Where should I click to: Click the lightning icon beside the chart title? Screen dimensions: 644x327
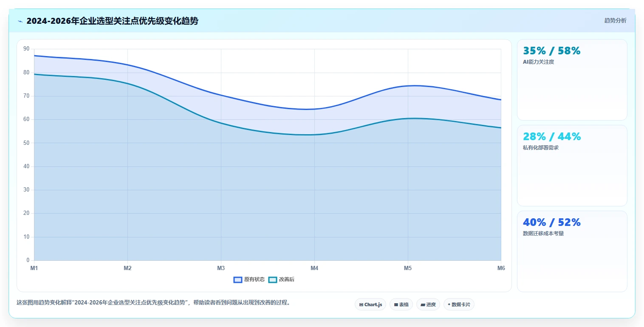pyautogui.click(x=20, y=21)
